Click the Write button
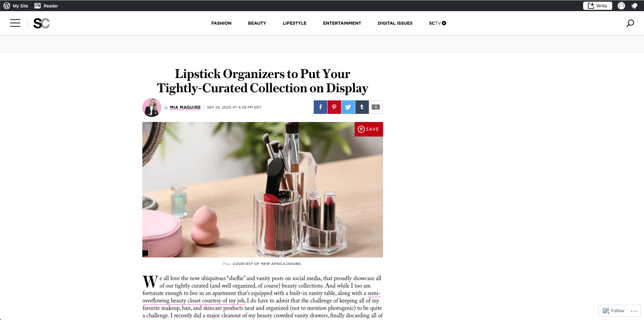Viewport: 644px width, 320px height. point(597,6)
